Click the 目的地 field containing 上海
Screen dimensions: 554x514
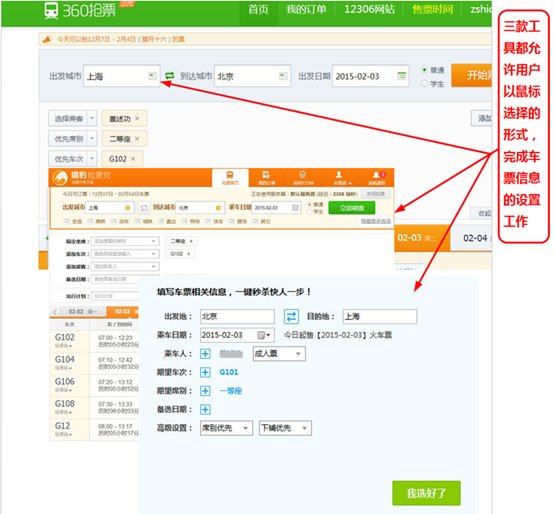click(x=380, y=317)
